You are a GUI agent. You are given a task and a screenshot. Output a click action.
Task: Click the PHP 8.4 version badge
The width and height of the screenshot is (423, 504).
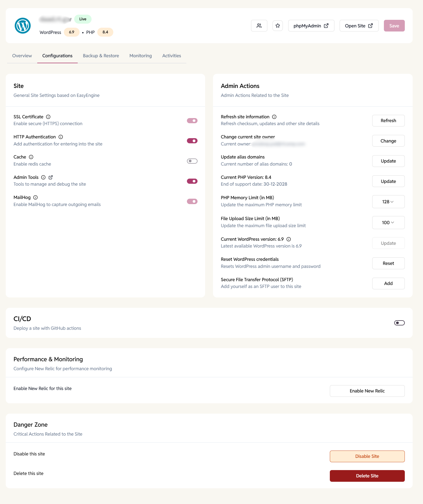105,32
